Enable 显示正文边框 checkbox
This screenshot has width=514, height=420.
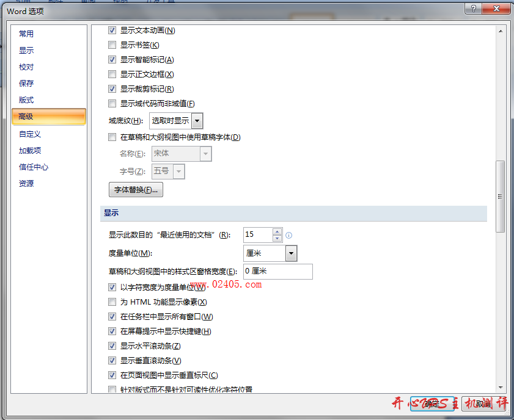(112, 74)
